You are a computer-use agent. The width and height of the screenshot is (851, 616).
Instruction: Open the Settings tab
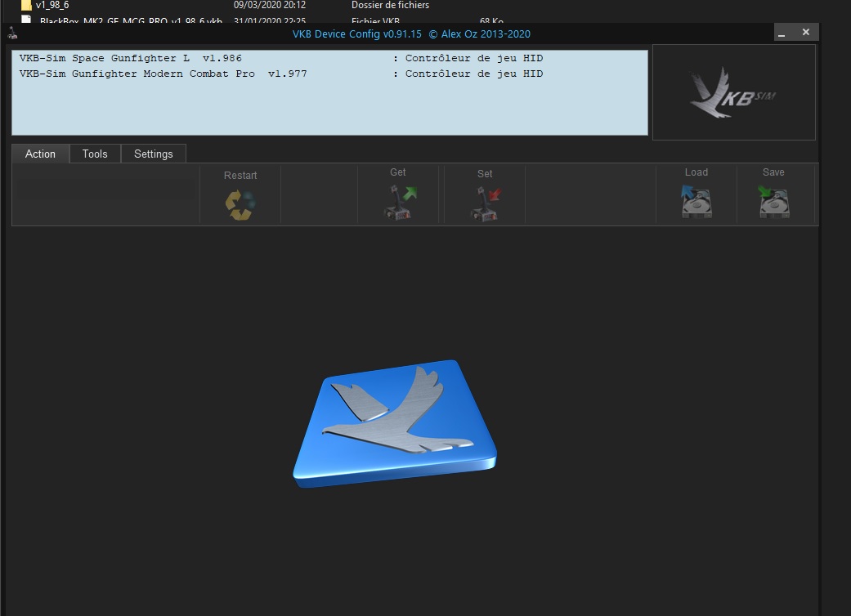pos(154,154)
